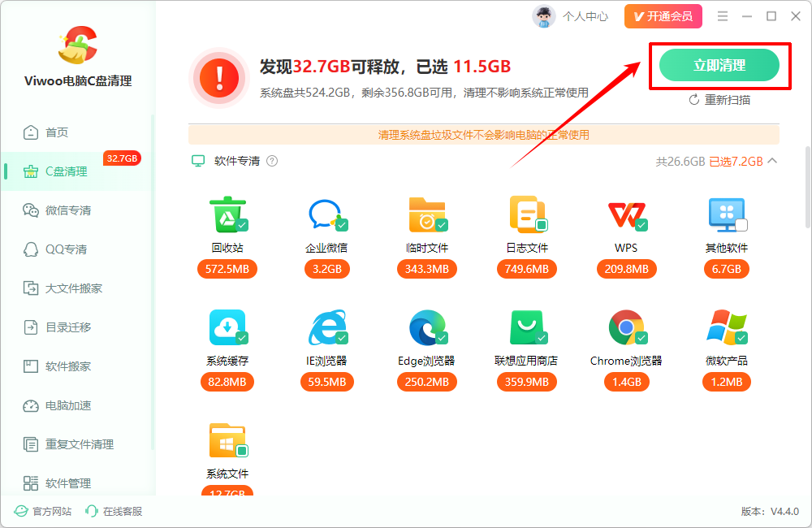Open 电脑加速 in sidebar
The width and height of the screenshot is (812, 528).
tap(76, 405)
